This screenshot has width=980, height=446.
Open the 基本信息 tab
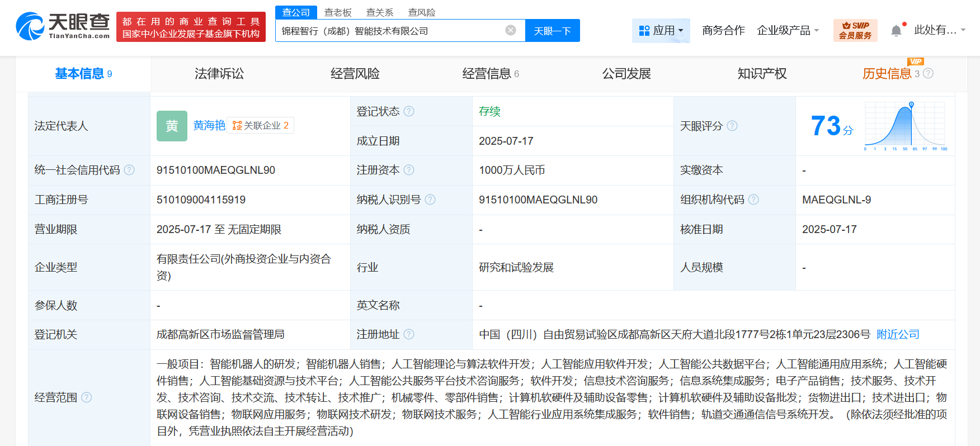(83, 74)
